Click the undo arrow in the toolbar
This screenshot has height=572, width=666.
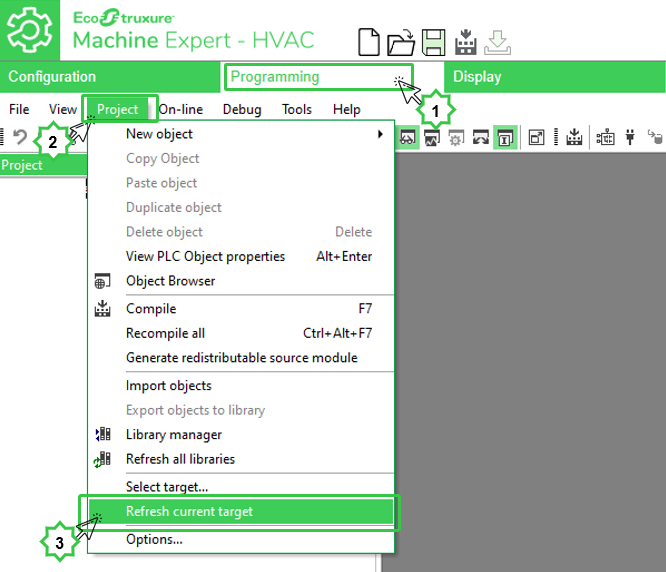20,138
